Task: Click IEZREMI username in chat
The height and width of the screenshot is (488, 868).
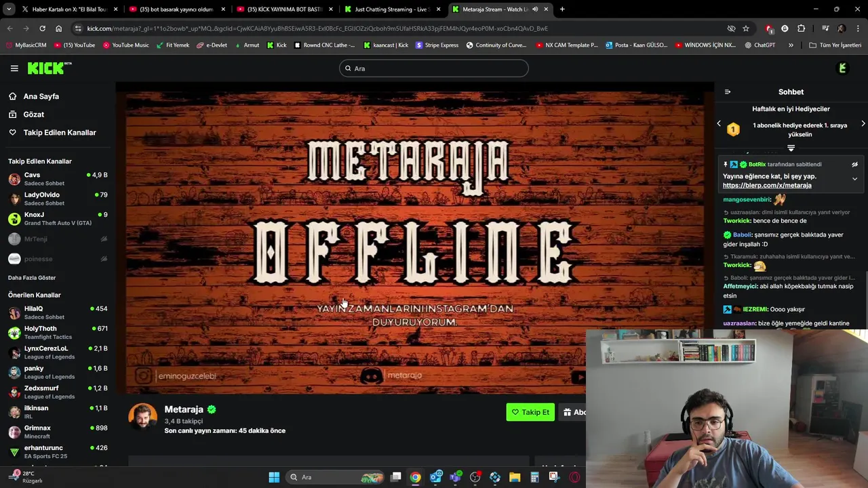Action: tap(755, 310)
